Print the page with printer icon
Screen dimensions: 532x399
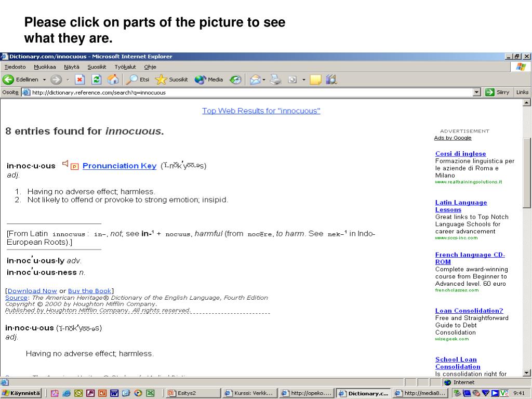pos(275,79)
